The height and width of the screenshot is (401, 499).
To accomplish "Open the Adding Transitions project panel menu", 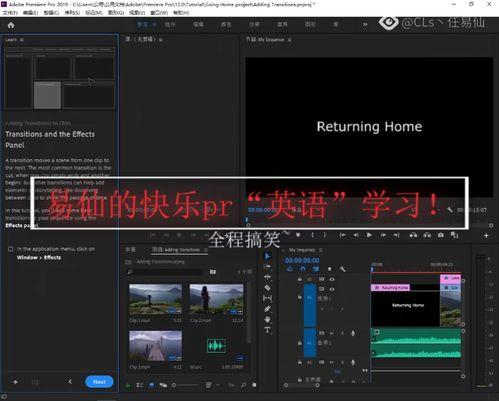I will [206, 250].
